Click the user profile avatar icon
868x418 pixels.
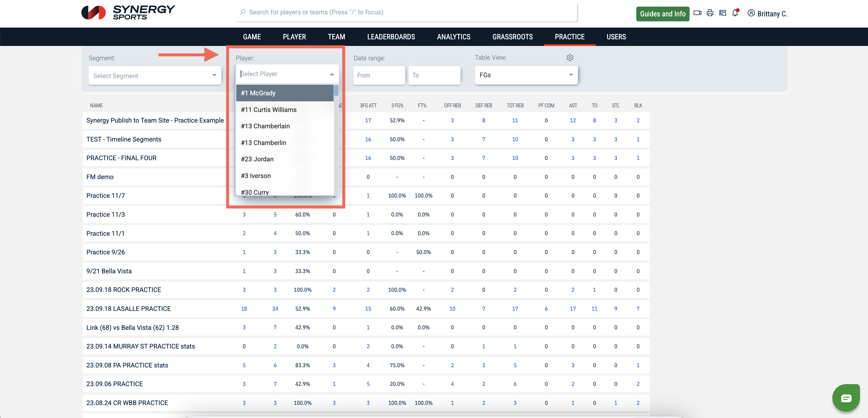click(x=751, y=13)
